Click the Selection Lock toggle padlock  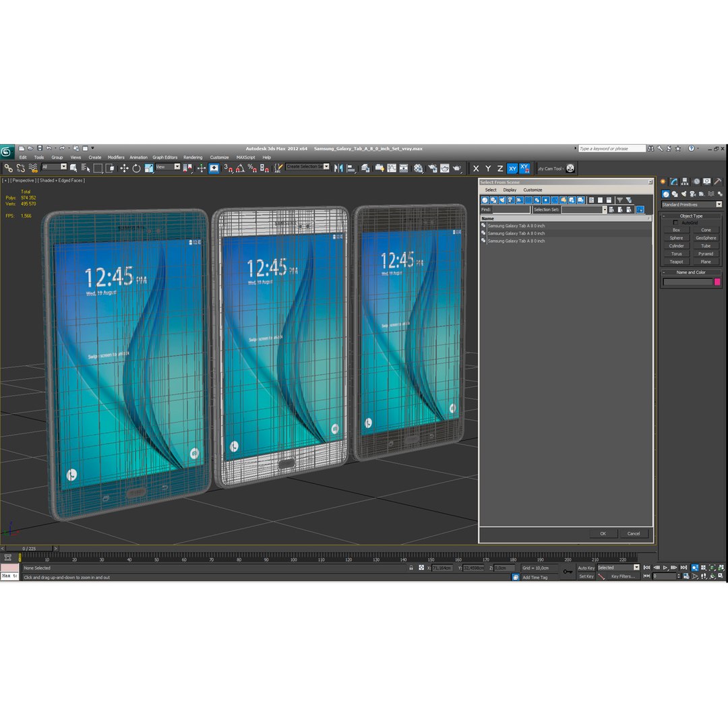411,568
